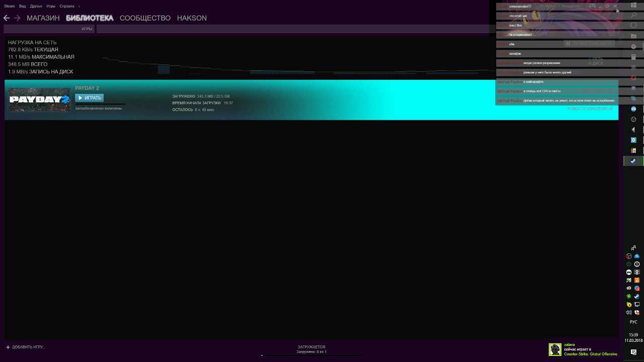Open the ЗАГРУЖАЕТСЯ downloads status
Viewport: 644px width, 362px height.
[311, 347]
